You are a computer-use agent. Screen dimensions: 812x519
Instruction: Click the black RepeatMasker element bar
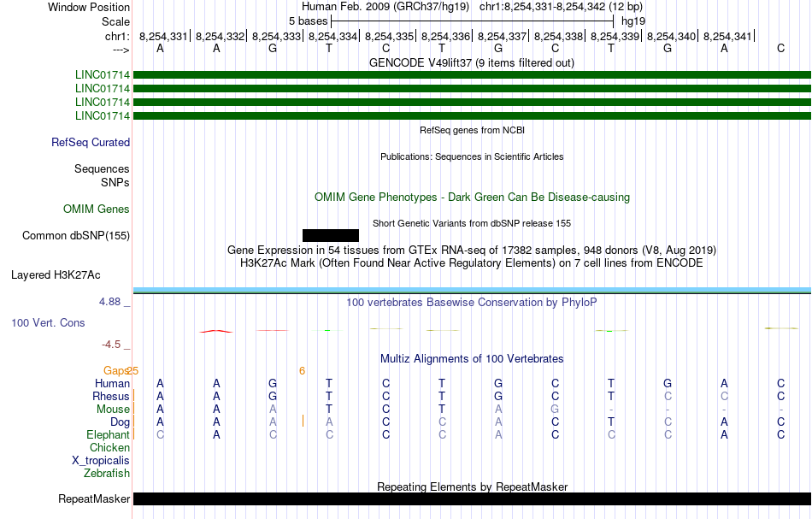(472, 498)
